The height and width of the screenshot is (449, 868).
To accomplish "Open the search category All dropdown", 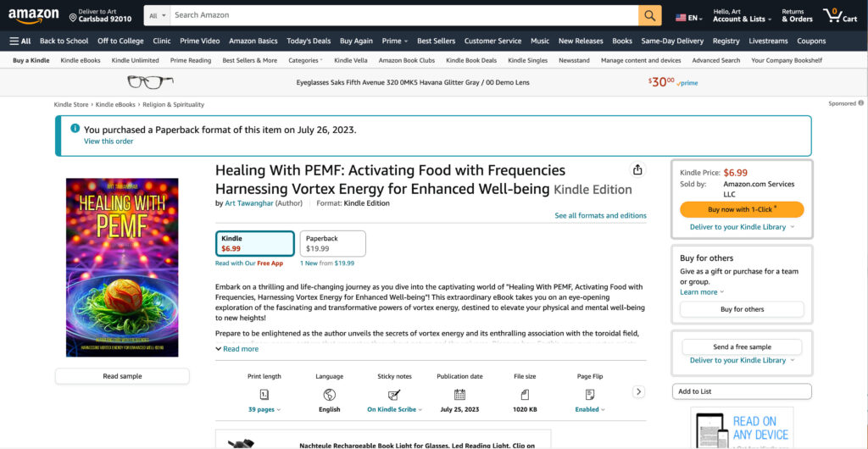I will pyautogui.click(x=157, y=15).
